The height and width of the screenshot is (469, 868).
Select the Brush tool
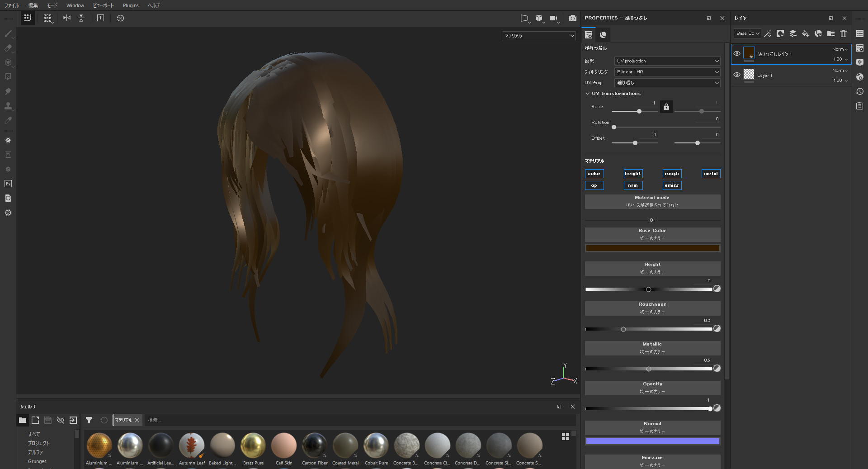[x=8, y=34]
